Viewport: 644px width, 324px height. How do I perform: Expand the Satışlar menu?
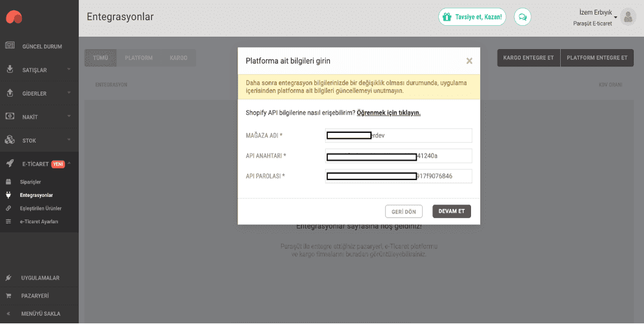[x=39, y=70]
